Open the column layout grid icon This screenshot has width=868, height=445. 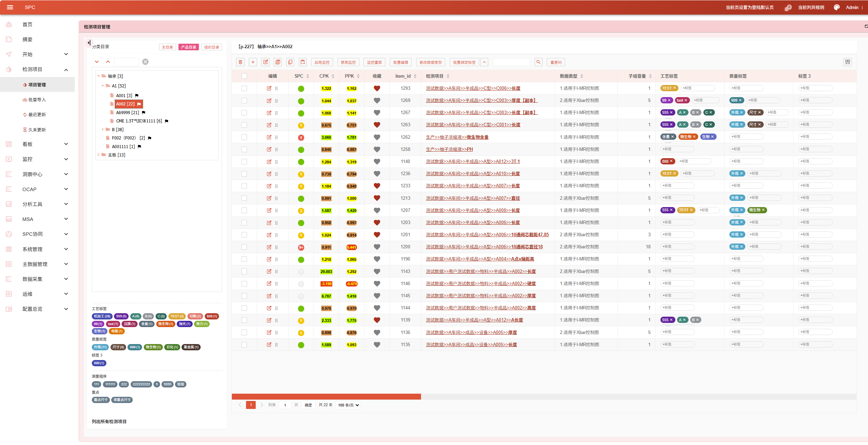pyautogui.click(x=848, y=62)
